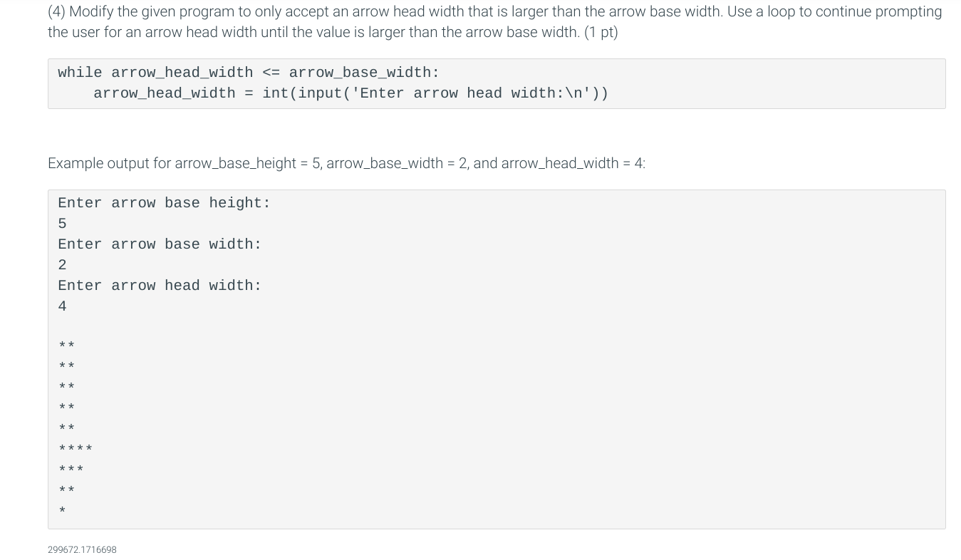The image size is (961, 560).
Task: Select the while loop code line
Action: click(x=249, y=73)
